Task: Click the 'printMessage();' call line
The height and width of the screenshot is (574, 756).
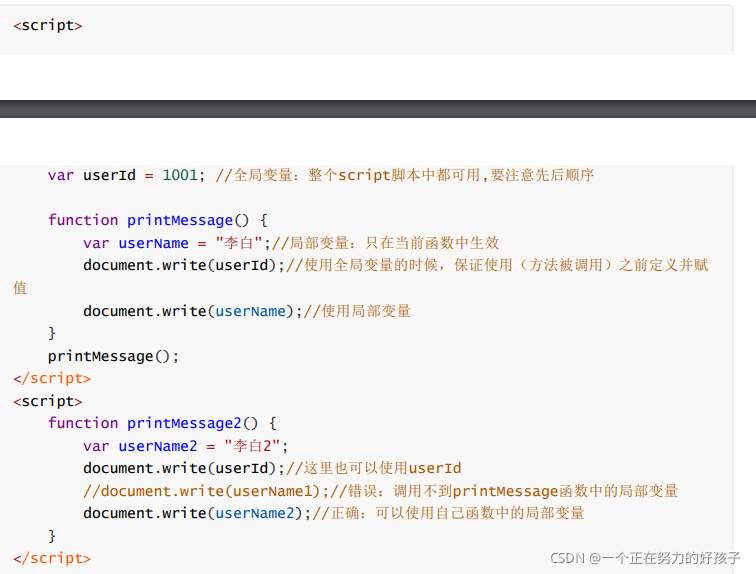Action: (x=113, y=357)
